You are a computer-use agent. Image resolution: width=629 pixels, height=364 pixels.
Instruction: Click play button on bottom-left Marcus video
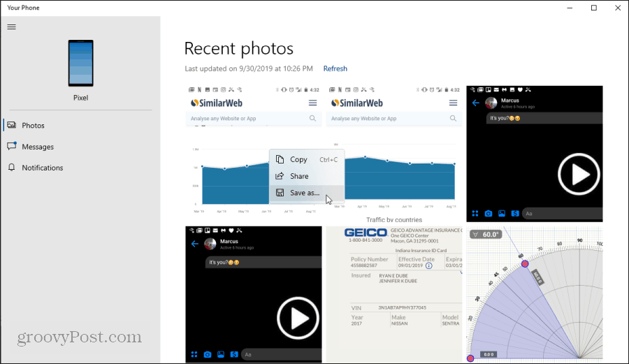click(x=298, y=319)
